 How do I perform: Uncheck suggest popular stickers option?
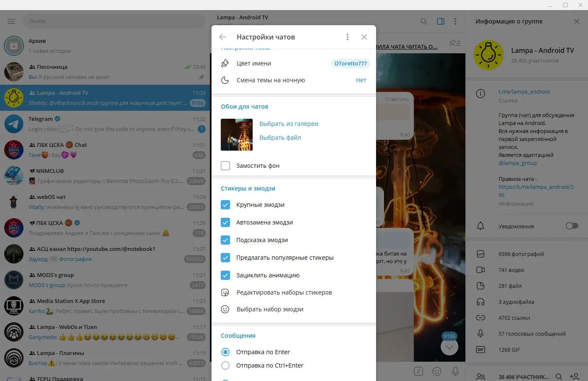tap(225, 258)
